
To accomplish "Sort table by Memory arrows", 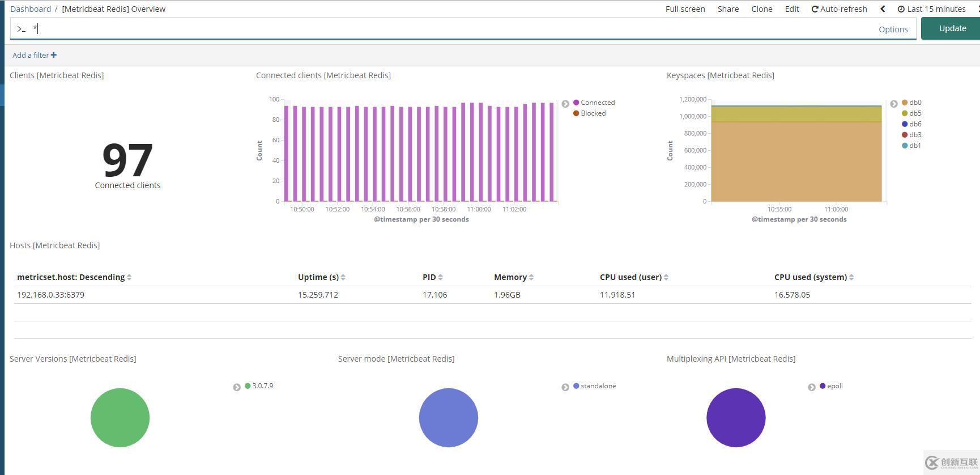I will 531,277.
